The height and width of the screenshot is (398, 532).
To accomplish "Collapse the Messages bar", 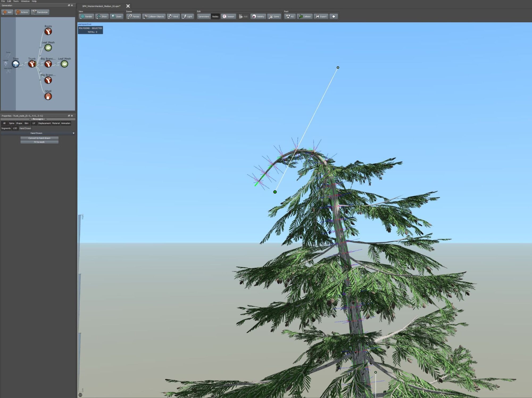I will click(x=38, y=119).
